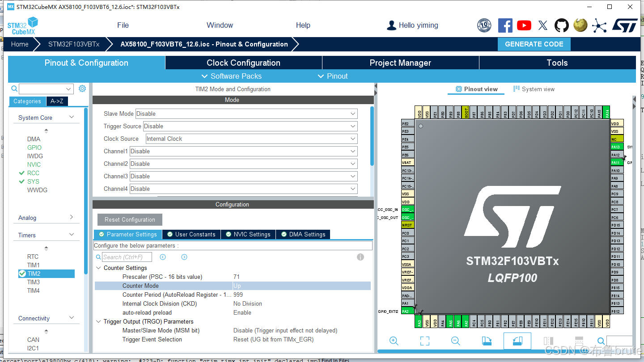Edit the Prescaler value 71
The height and width of the screenshot is (362, 644).
coord(237,277)
